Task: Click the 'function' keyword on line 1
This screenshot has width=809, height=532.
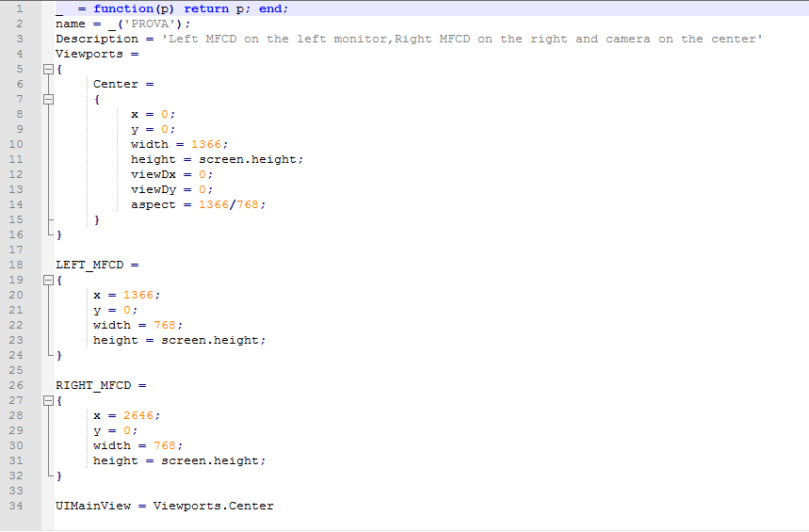Action: [x=123, y=8]
